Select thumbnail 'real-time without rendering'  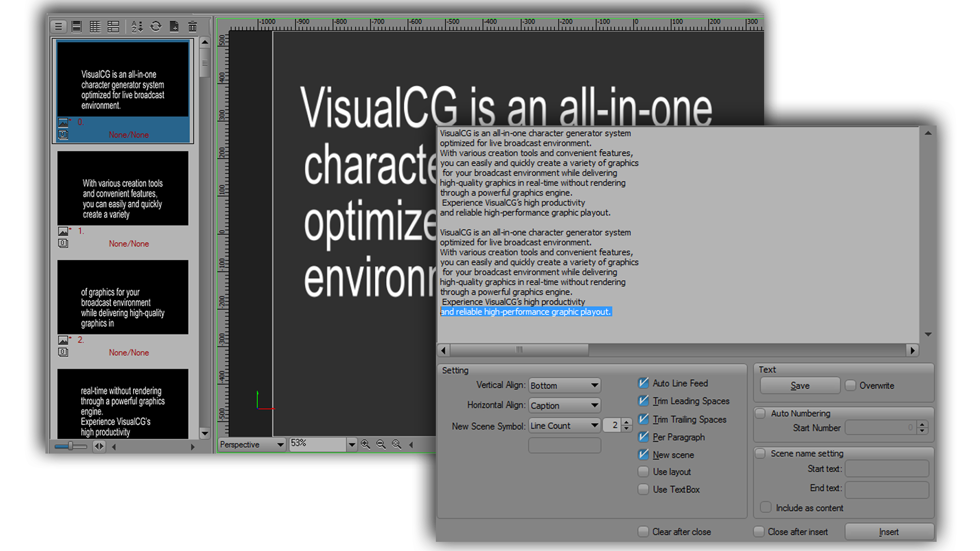(122, 404)
